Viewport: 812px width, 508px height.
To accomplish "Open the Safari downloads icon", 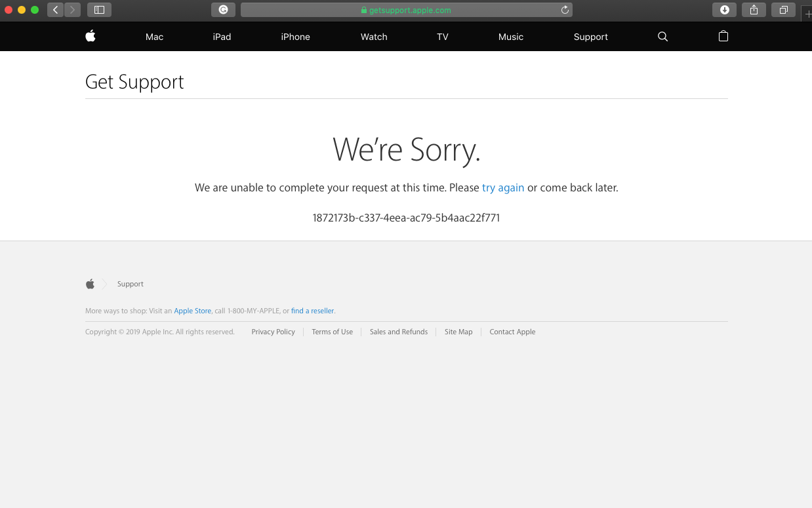I will click(x=724, y=9).
